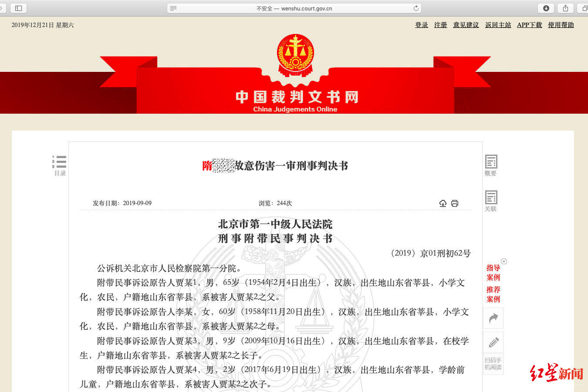Open 使用帮助 from the top navigation
Viewport: 588px width, 392px height.
click(x=561, y=25)
